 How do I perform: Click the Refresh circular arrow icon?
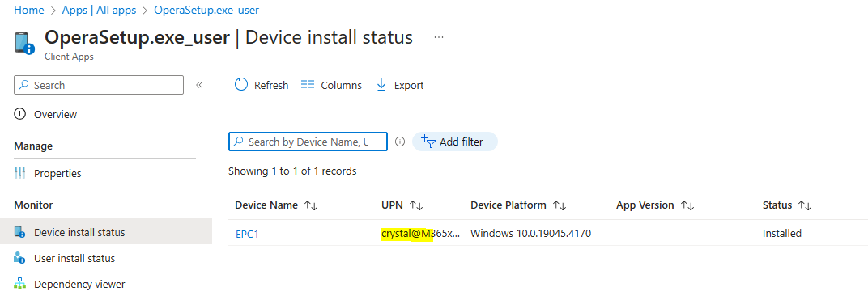tap(241, 85)
